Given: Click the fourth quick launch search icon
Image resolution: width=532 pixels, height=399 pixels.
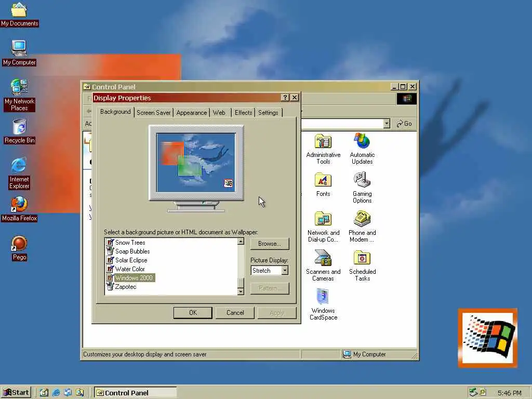Looking at the screenshot, I should [79, 393].
